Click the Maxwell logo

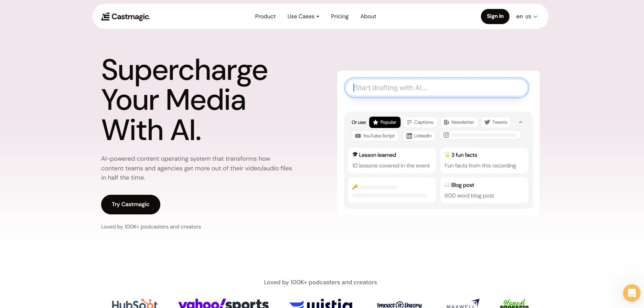[463, 304]
